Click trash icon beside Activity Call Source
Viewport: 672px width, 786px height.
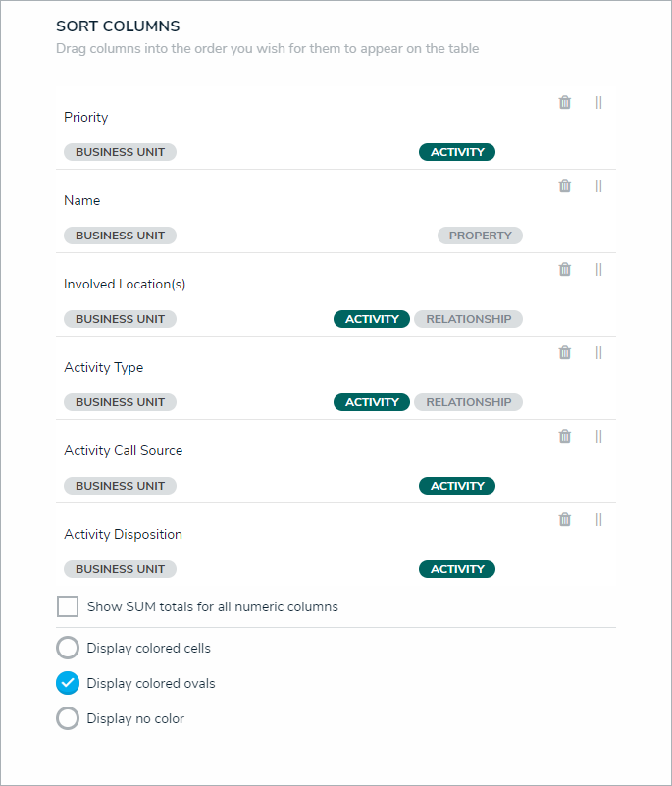tap(565, 436)
